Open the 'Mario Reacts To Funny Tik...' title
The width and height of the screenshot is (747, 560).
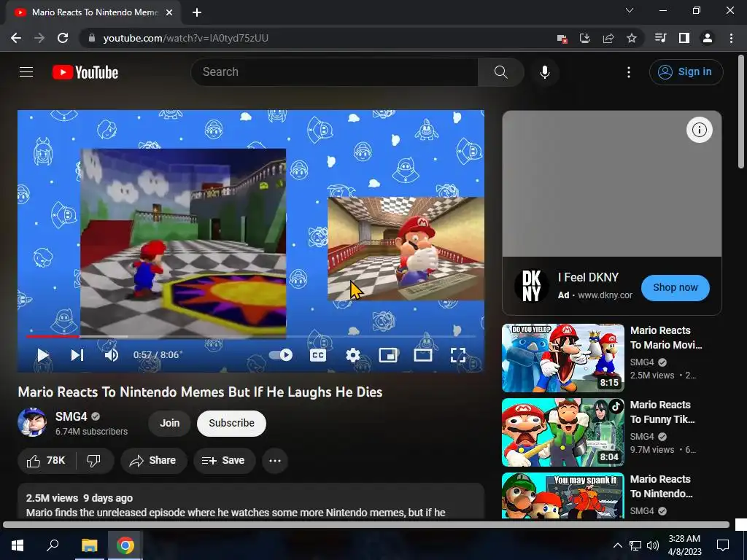[662, 412]
